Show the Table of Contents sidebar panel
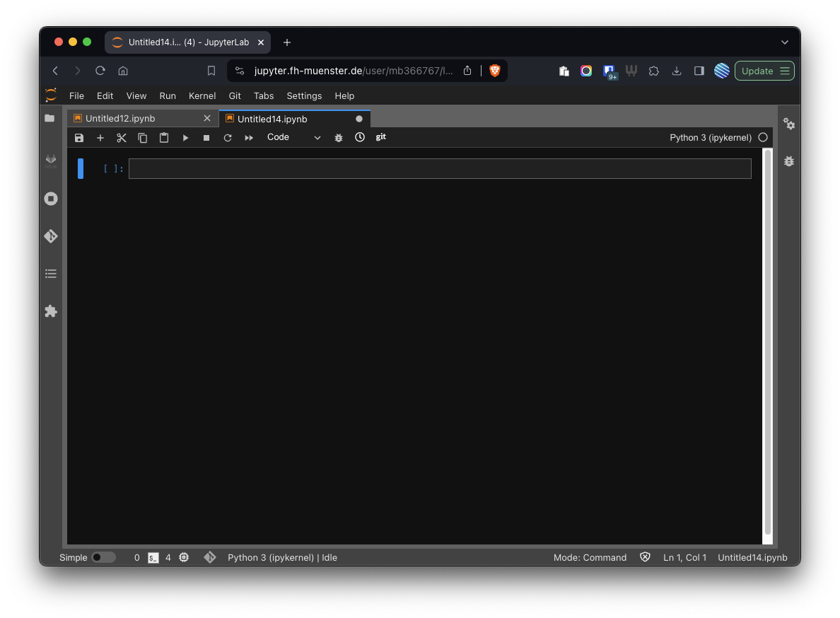 tap(51, 274)
